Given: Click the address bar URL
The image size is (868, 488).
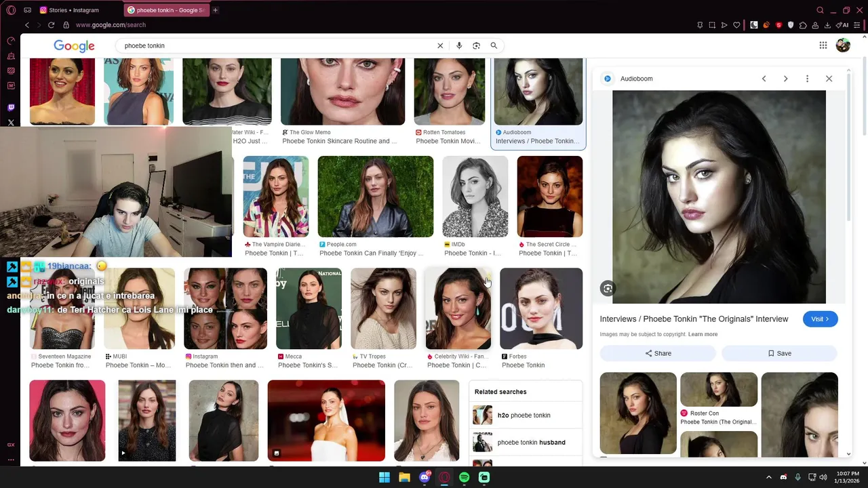Looking at the screenshot, I should pos(111,25).
